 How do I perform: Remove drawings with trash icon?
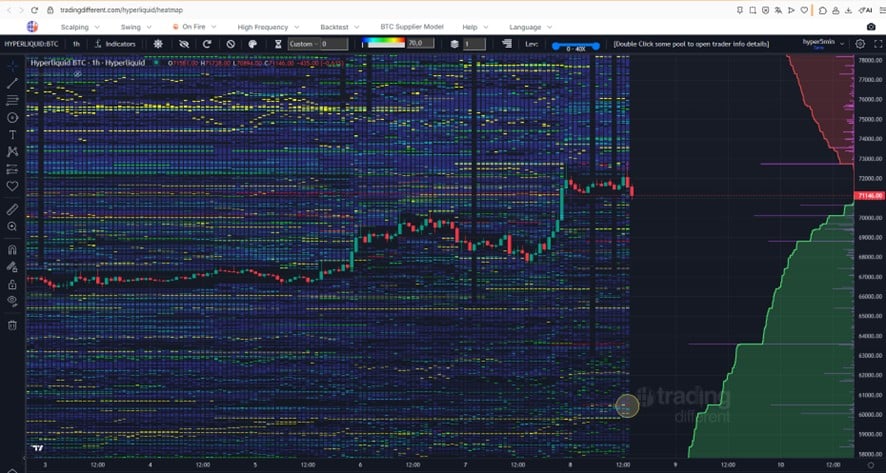coord(12,325)
